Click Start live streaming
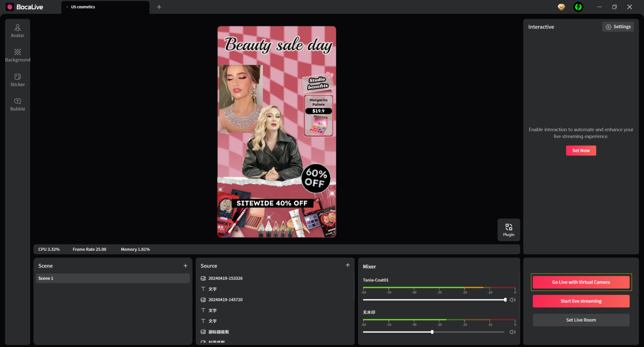The height and width of the screenshot is (347, 644). [581, 301]
